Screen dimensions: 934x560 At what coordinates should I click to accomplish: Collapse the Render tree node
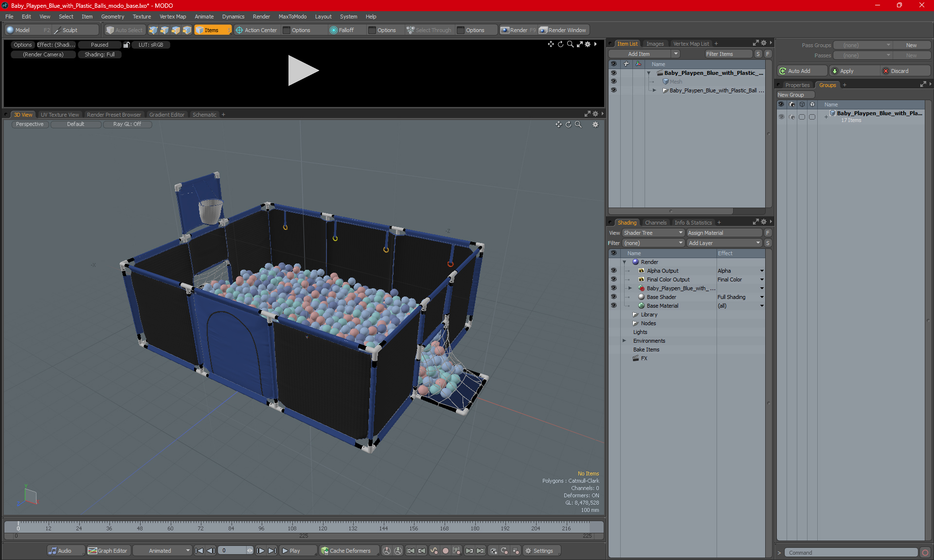[x=625, y=262]
